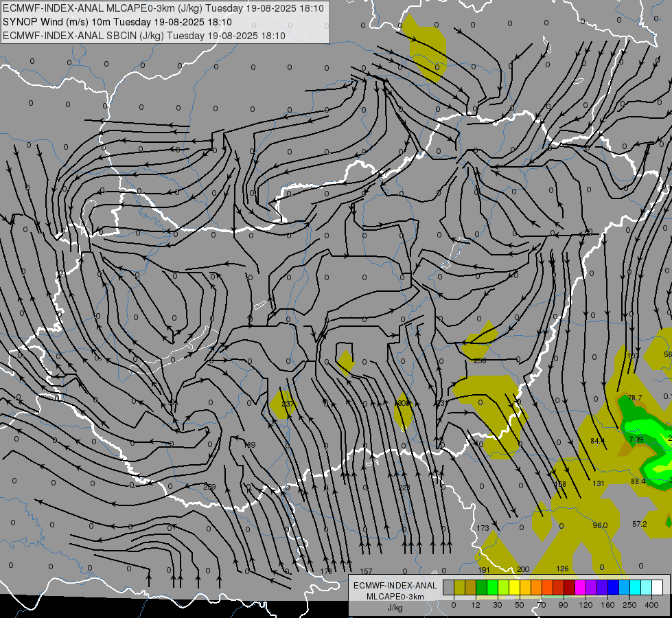Click the map value 237
The width and height of the screenshot is (672, 618).
coord(288,404)
